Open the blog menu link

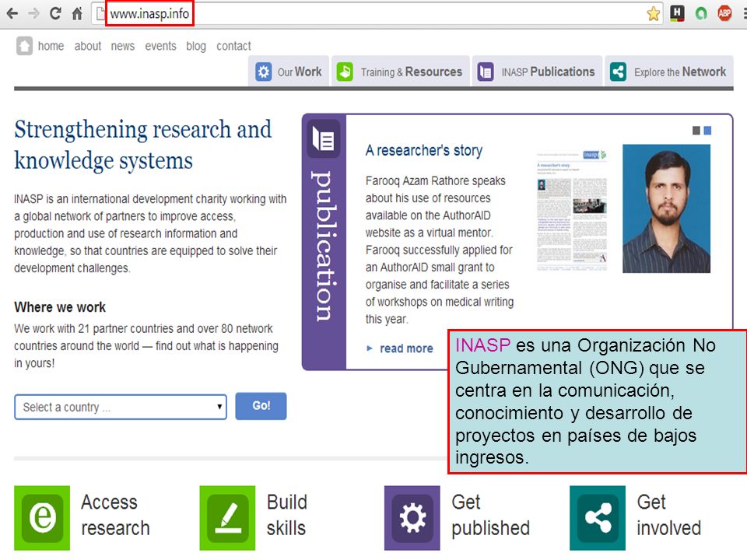pyautogui.click(x=196, y=46)
